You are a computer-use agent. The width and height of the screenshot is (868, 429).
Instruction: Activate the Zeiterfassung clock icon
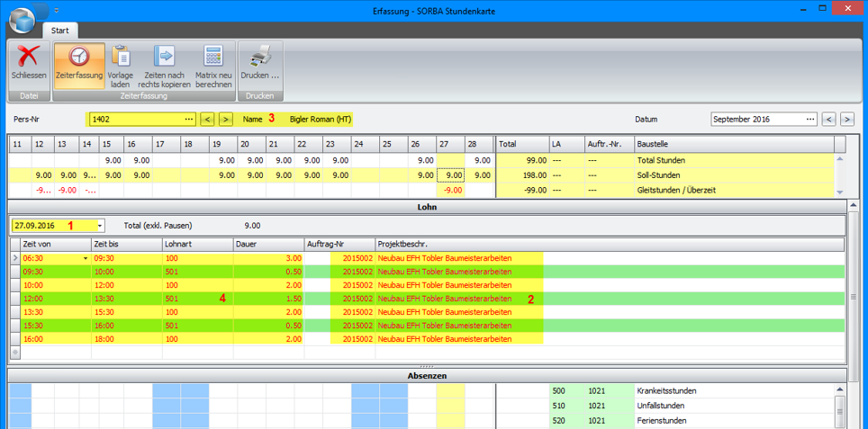tap(79, 57)
